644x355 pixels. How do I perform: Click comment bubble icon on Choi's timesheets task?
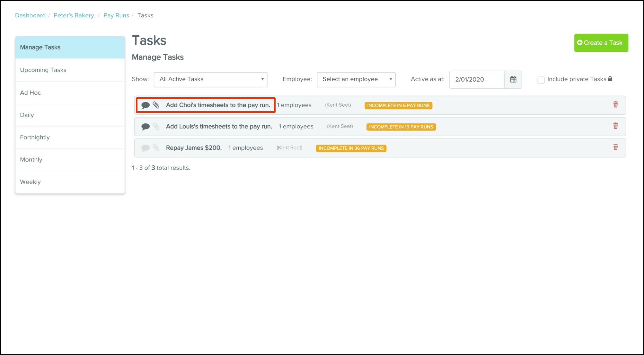pyautogui.click(x=146, y=105)
